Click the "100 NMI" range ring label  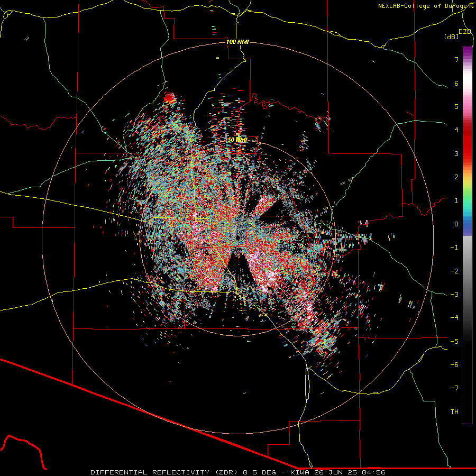(x=237, y=42)
